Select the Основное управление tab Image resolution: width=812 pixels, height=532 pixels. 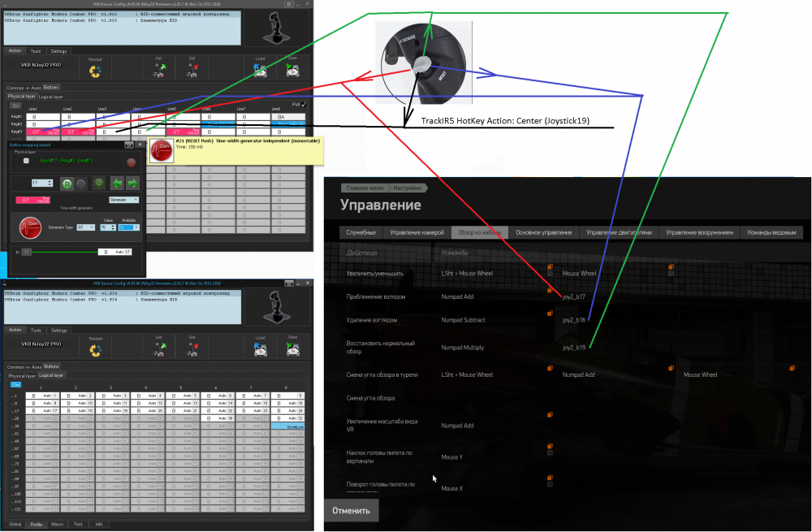pos(544,232)
